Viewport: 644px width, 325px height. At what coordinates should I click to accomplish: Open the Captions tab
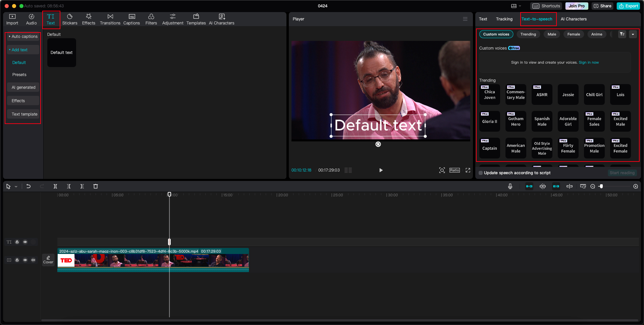pyautogui.click(x=131, y=19)
